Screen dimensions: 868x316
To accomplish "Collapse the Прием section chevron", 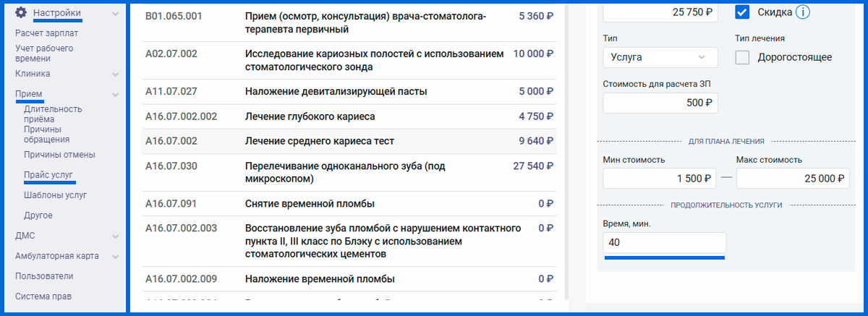I will coord(116,94).
